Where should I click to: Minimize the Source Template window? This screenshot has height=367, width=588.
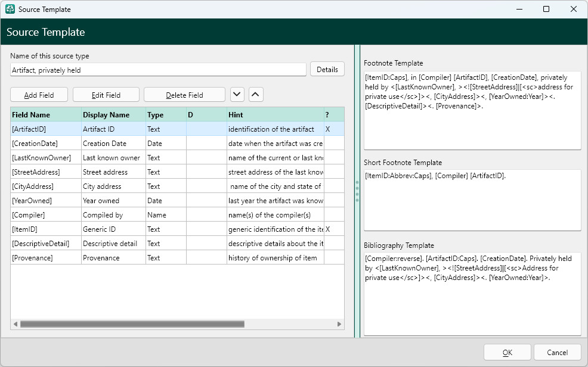click(519, 9)
